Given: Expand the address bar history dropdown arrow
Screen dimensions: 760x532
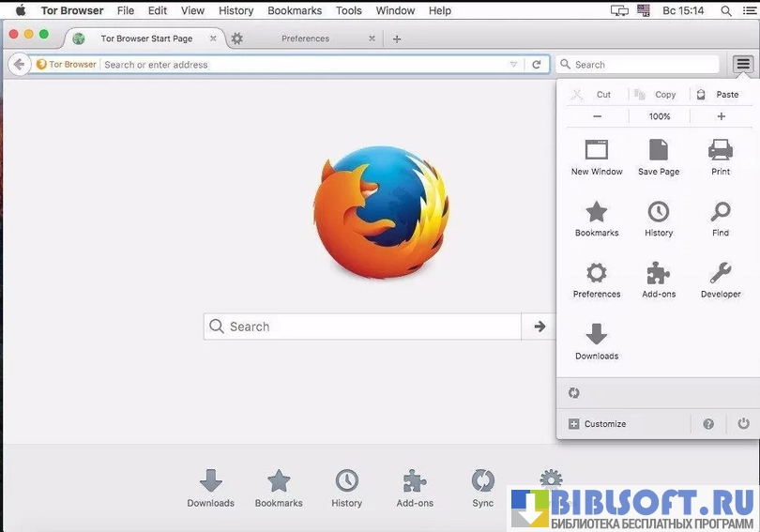Looking at the screenshot, I should pyautogui.click(x=513, y=65).
